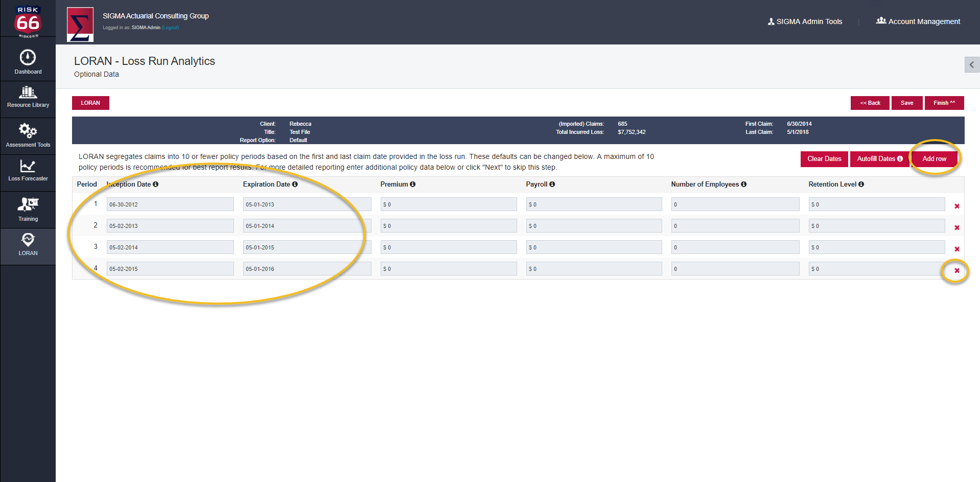Collapse the side panel chevron

point(972,65)
